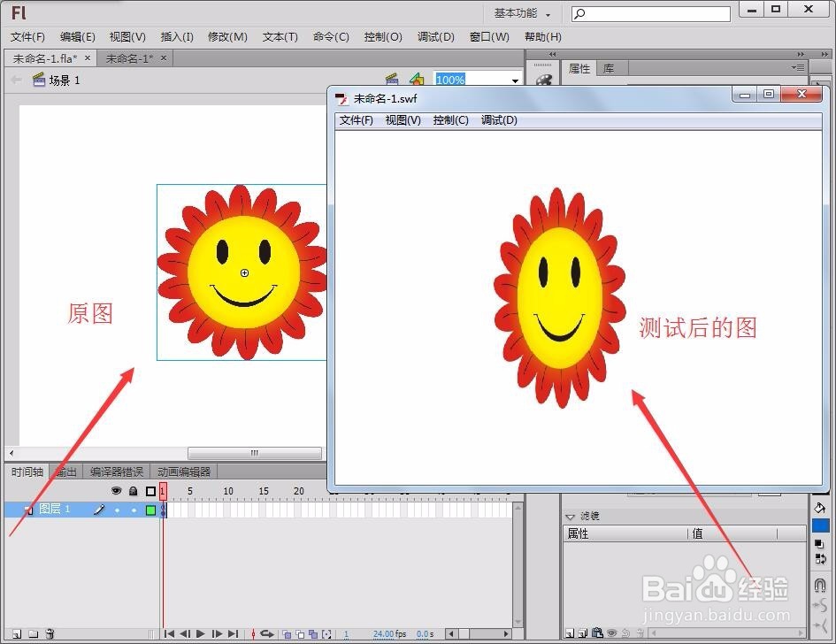Open 文件(F) menu in swf window
Screen dimensions: 836x644
(357, 120)
